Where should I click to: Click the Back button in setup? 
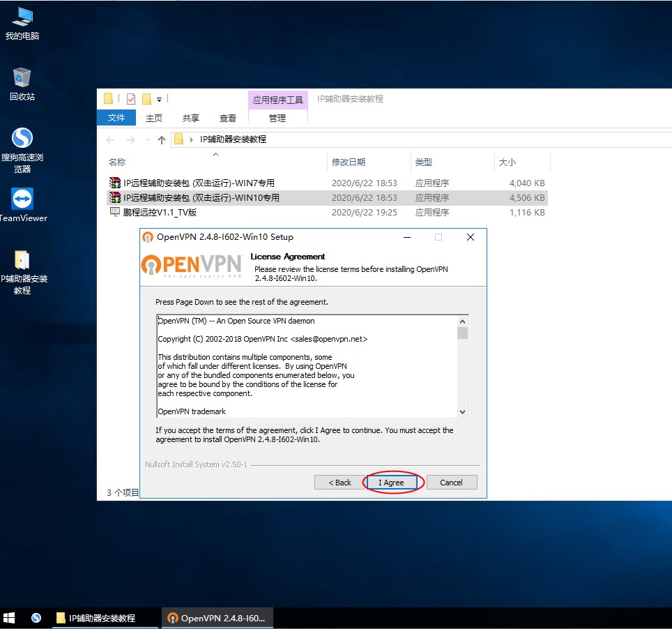tap(339, 483)
